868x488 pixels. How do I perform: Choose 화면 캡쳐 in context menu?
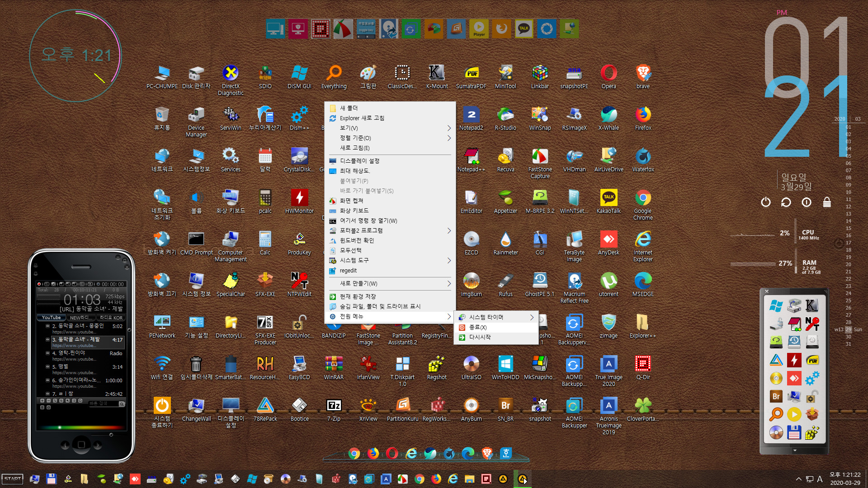pos(390,201)
